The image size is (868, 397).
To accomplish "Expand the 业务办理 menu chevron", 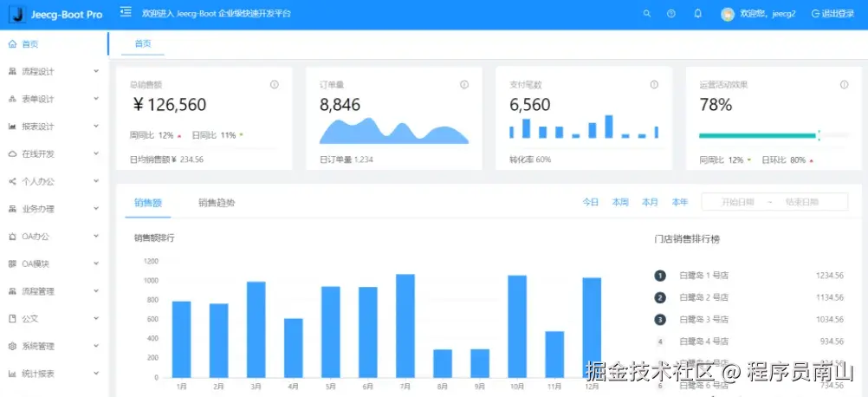I will pyautogui.click(x=96, y=209).
